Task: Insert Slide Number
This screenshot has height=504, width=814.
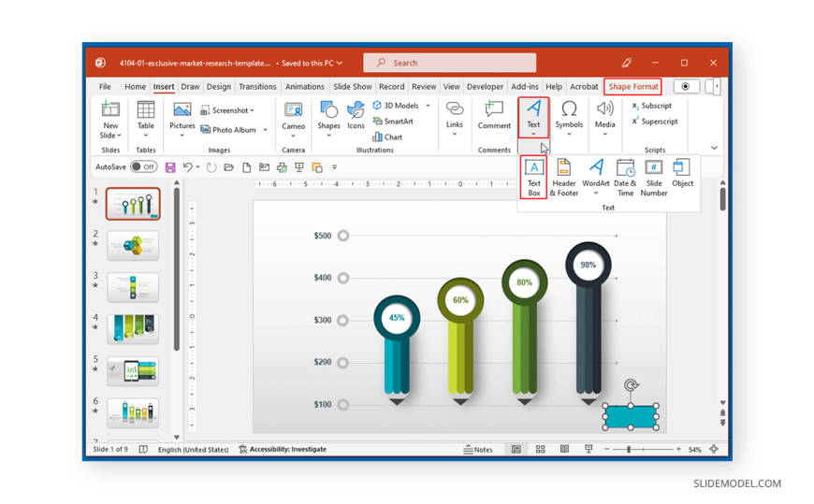Action: [x=654, y=178]
